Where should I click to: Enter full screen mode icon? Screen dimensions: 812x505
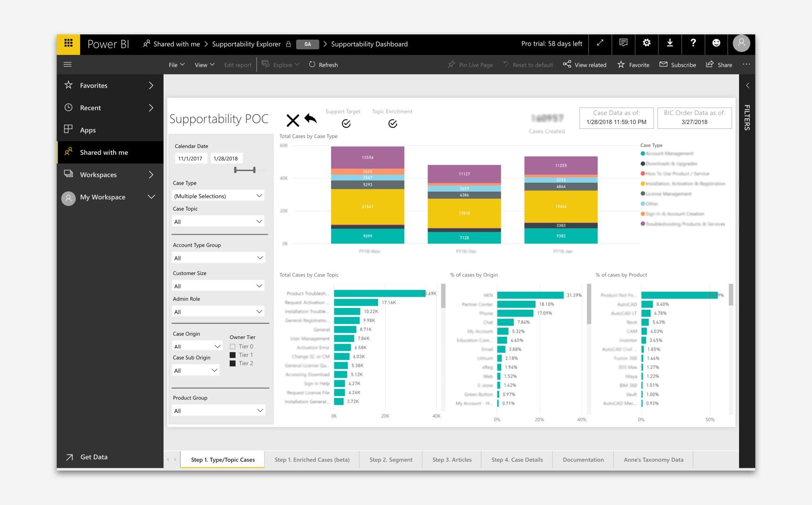point(600,43)
